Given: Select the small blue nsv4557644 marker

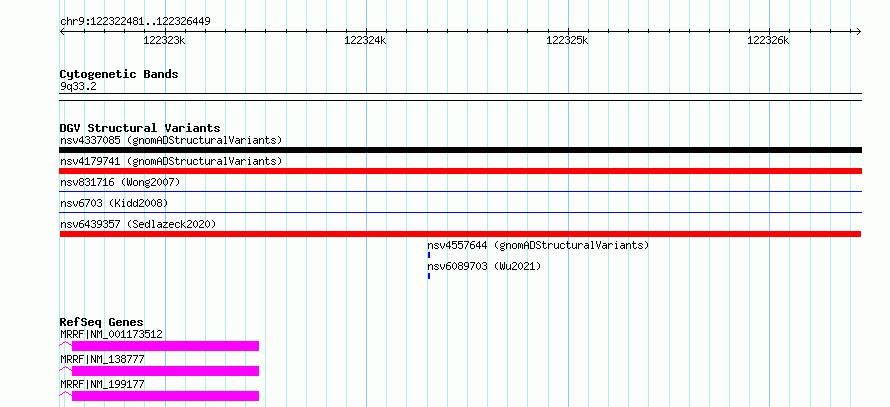Looking at the screenshot, I should (x=429, y=255).
